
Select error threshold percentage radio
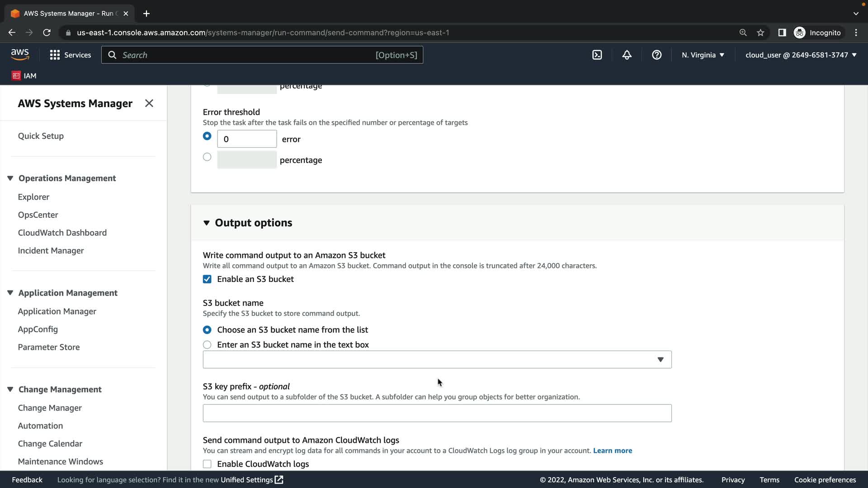pyautogui.click(x=207, y=157)
